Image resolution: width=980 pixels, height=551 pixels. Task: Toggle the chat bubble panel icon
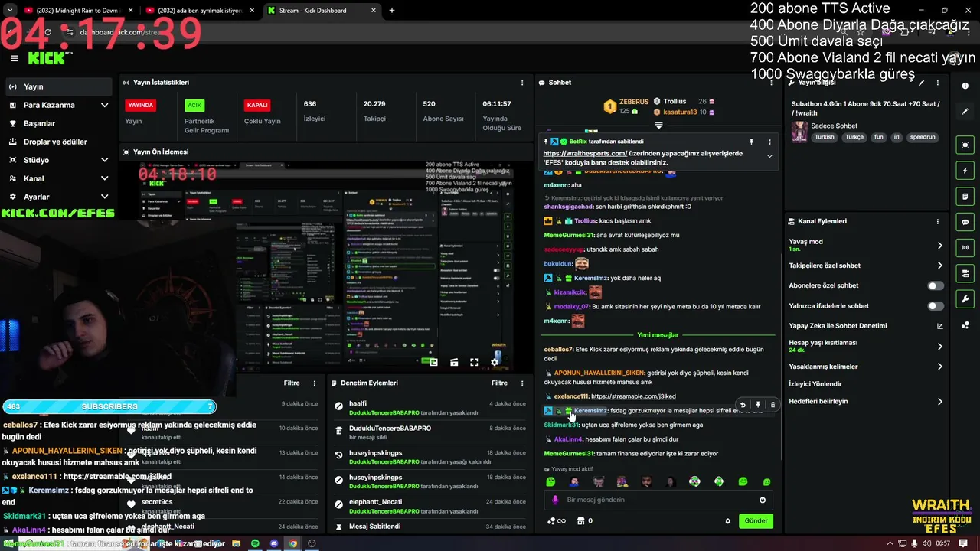pyautogui.click(x=965, y=222)
